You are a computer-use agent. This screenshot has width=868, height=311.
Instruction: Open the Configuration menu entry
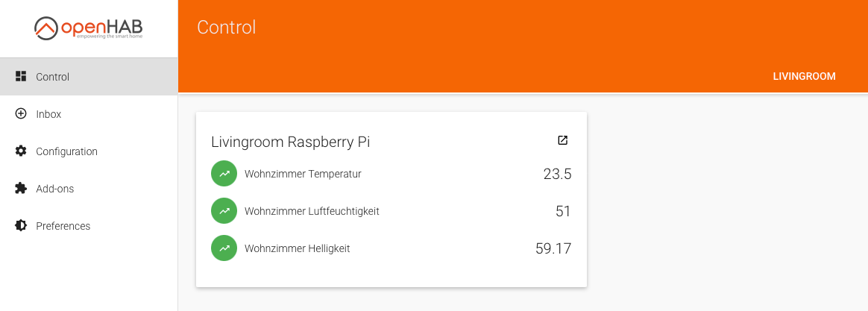click(67, 151)
